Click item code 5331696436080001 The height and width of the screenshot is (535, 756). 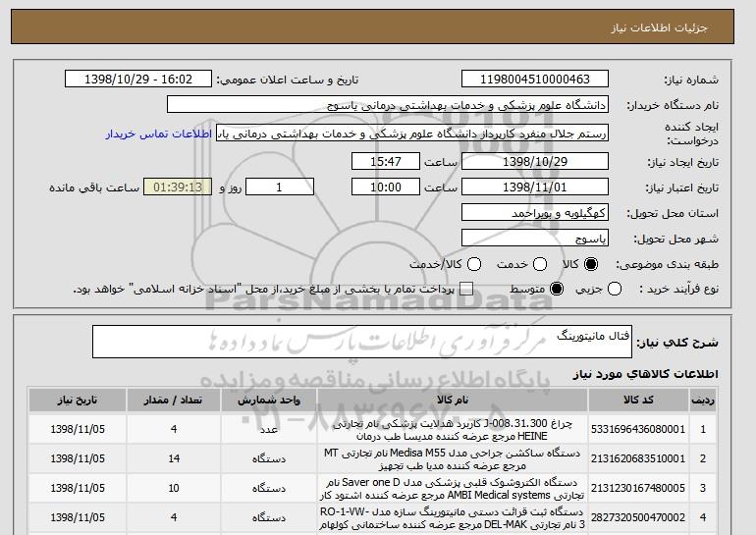[x=638, y=429]
